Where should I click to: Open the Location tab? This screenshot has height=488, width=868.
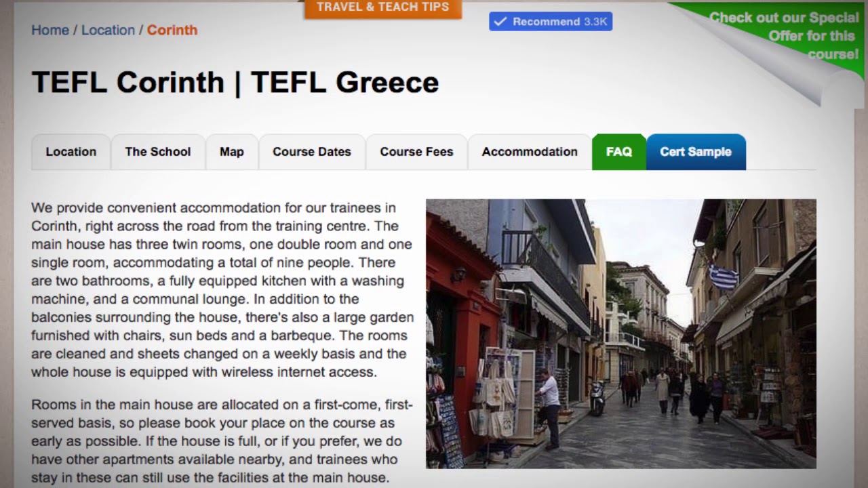coord(71,152)
